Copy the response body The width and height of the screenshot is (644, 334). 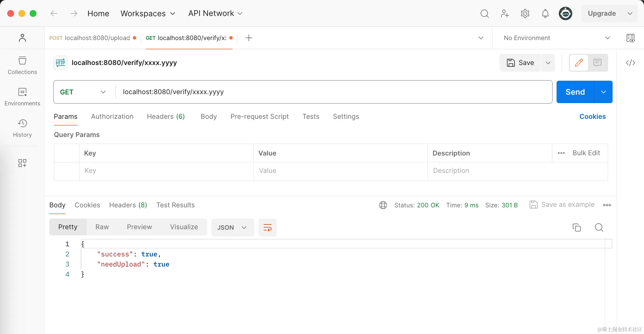[577, 228]
